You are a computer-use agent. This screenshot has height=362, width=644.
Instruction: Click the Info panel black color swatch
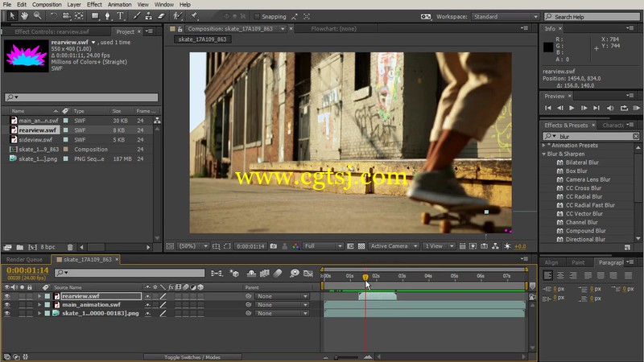point(548,47)
